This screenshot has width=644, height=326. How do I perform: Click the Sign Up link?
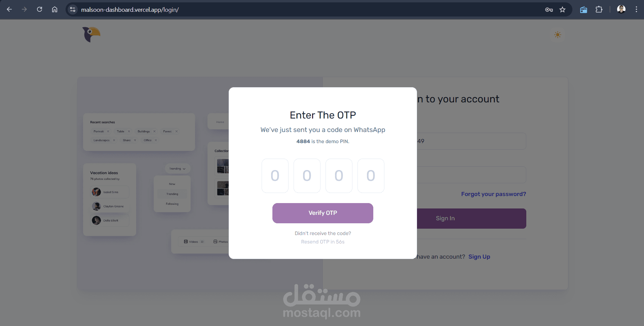(479, 257)
